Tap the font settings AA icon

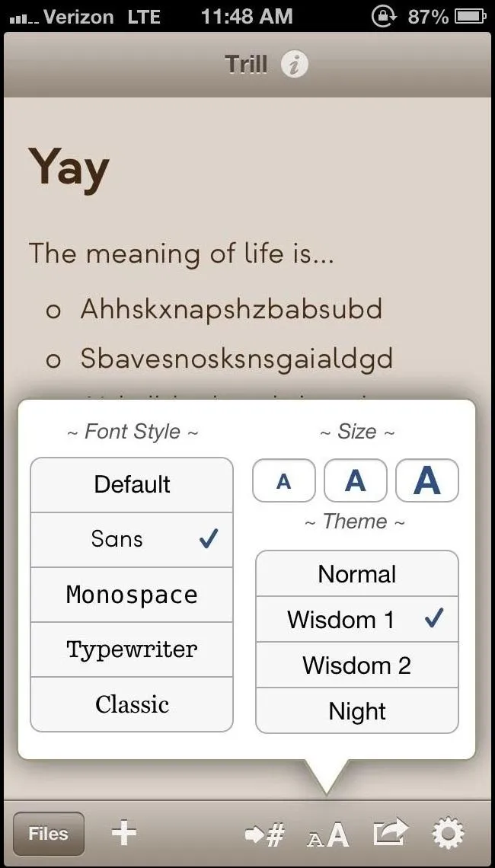(x=327, y=834)
